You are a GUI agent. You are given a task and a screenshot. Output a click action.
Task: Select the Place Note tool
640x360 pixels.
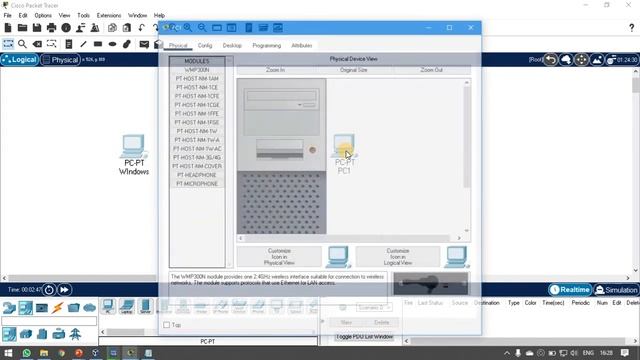69,44
